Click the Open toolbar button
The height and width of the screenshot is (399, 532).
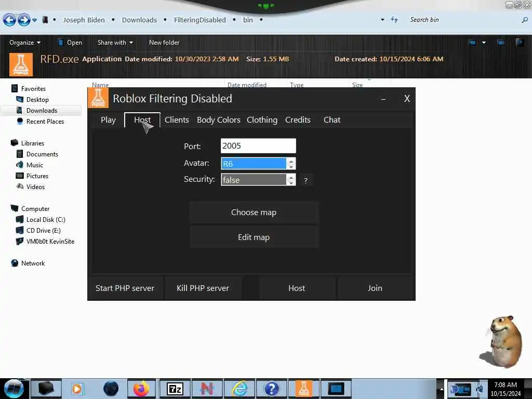pos(70,43)
